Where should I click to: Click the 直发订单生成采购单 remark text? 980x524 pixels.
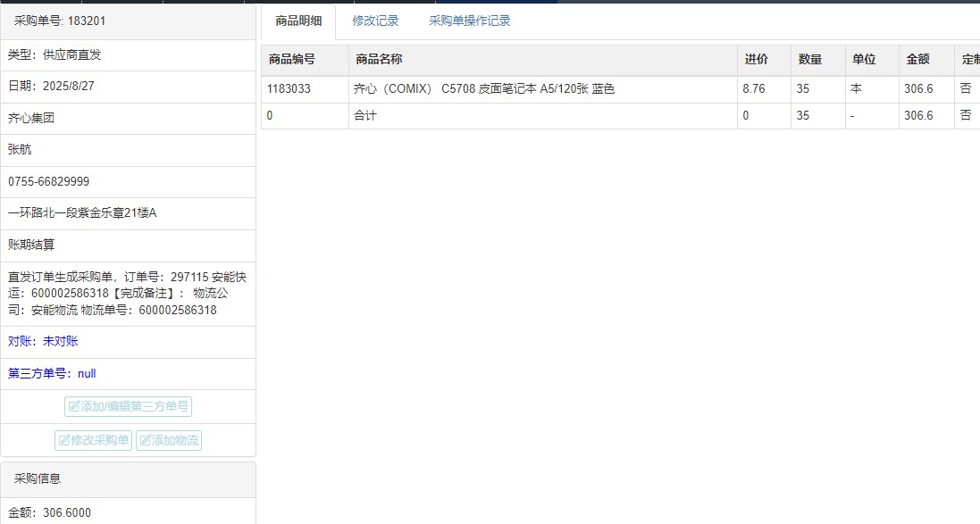[128, 294]
